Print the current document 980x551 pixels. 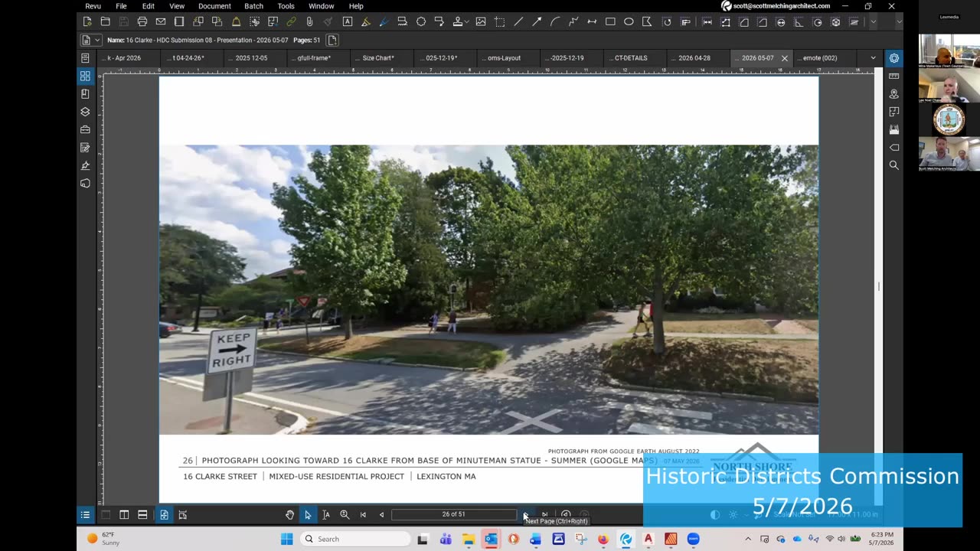142,22
